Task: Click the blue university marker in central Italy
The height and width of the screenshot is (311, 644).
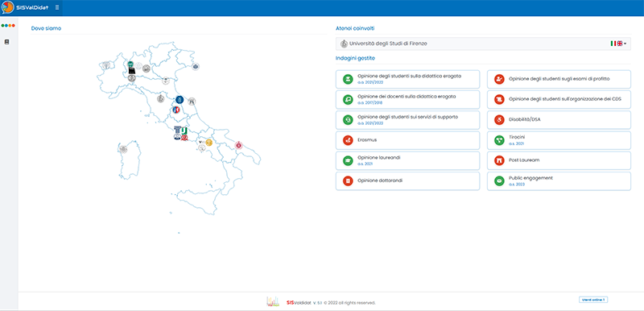Action: point(180,99)
